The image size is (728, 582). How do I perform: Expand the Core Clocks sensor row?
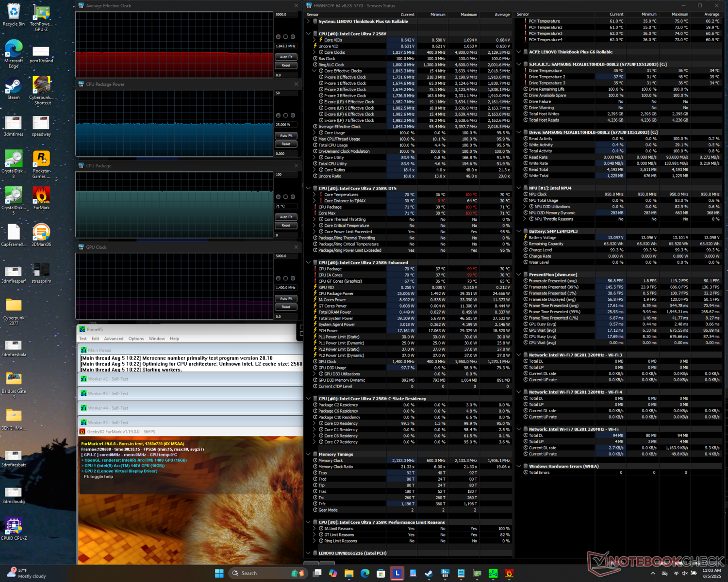(314, 52)
